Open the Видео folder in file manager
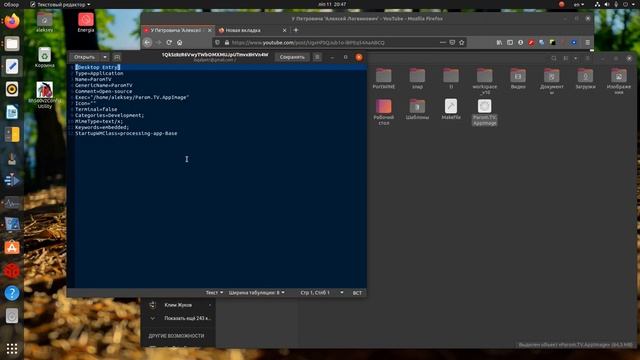640x360 pixels. tap(518, 78)
